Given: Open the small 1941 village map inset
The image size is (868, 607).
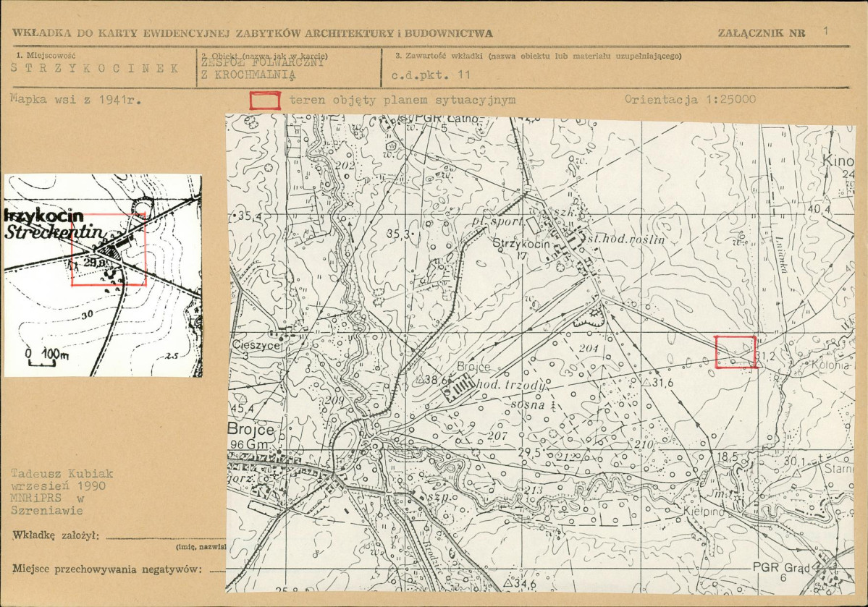Looking at the screenshot, I should 103,276.
